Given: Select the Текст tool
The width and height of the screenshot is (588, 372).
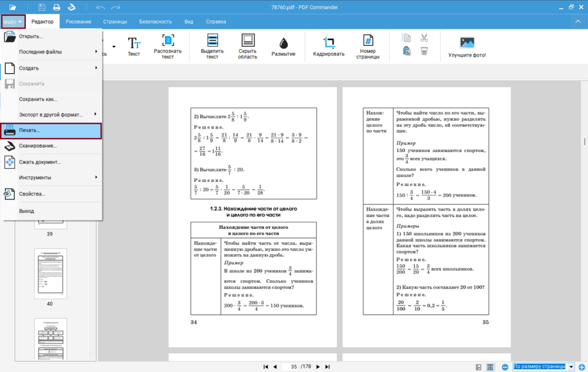Looking at the screenshot, I should pos(134,46).
